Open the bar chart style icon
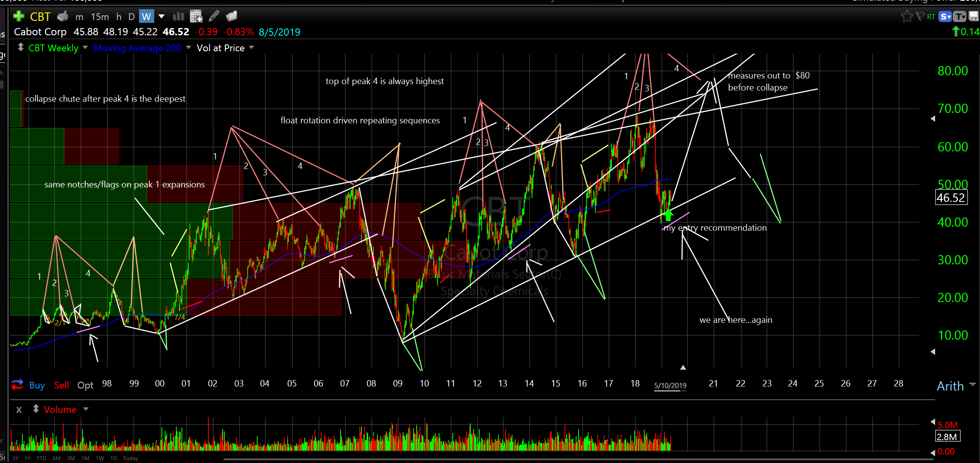Image resolution: width=980 pixels, height=463 pixels. pyautogui.click(x=178, y=16)
